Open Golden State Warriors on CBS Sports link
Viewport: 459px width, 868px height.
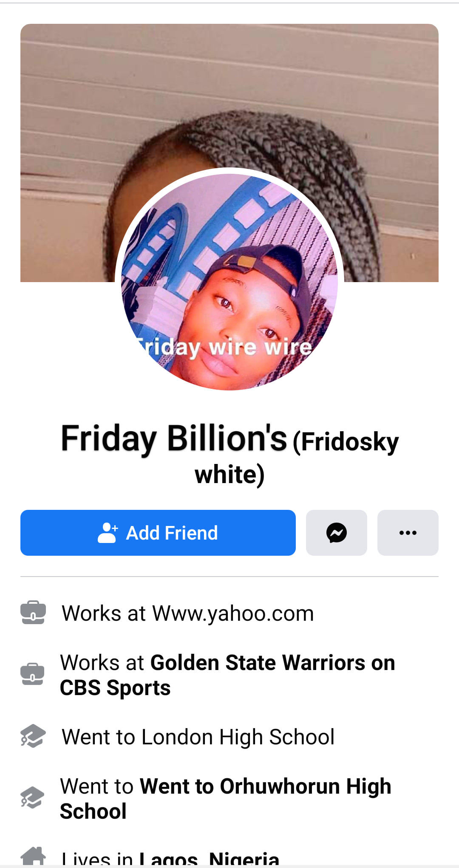pyautogui.click(x=227, y=675)
